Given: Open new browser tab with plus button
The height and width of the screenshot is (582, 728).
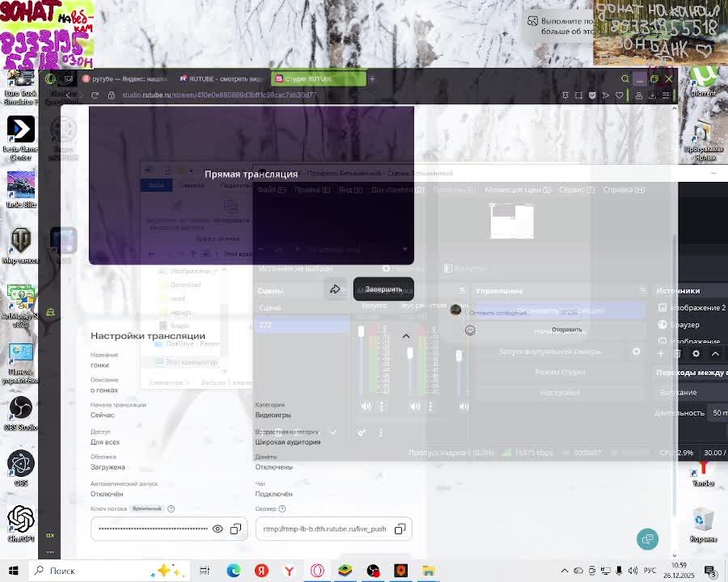Looking at the screenshot, I should [x=372, y=79].
